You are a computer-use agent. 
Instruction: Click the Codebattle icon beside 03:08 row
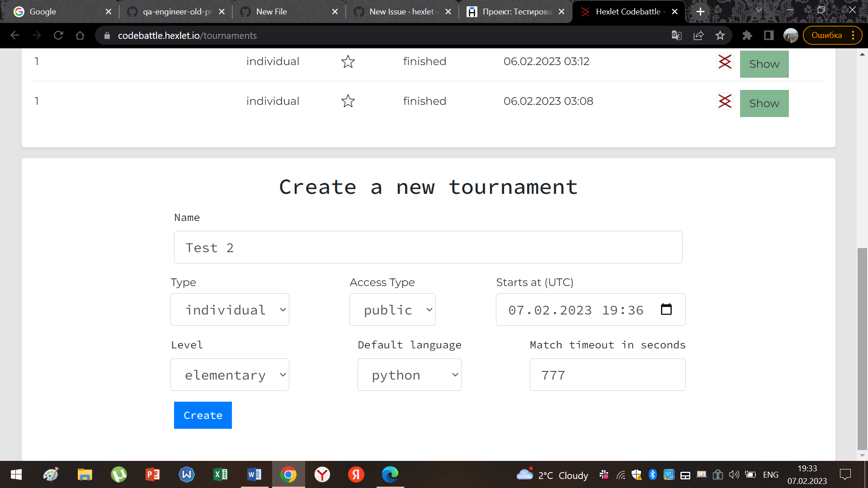pyautogui.click(x=725, y=101)
